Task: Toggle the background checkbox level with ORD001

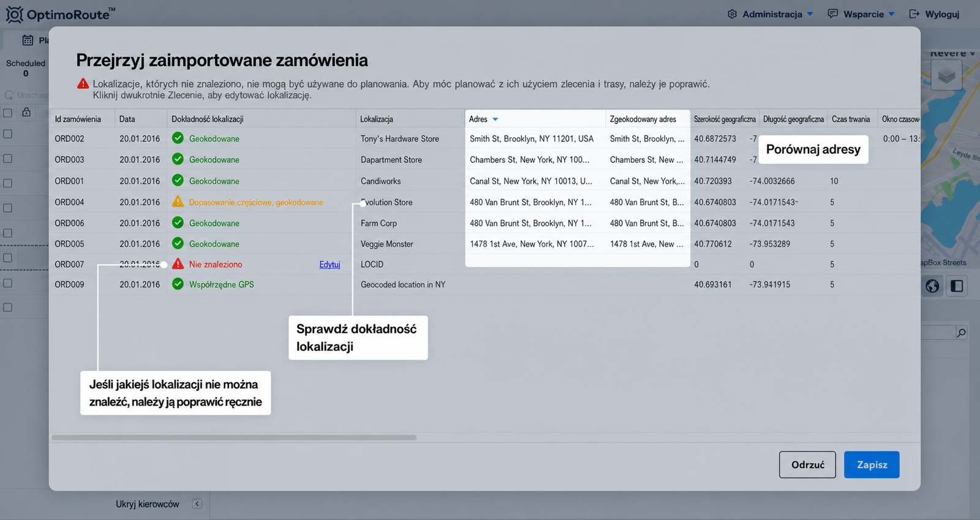Action: 8,183
